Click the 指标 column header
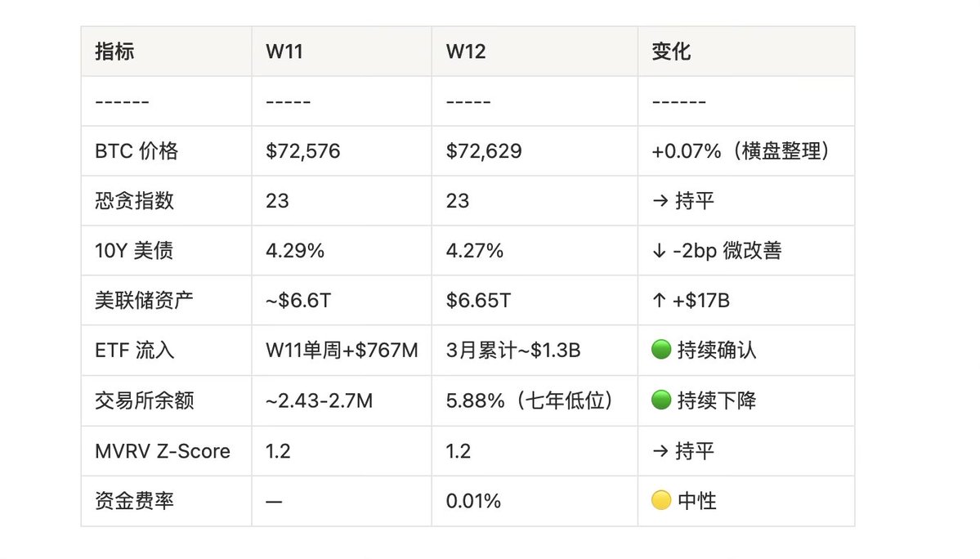This screenshot has width=980, height=559. click(114, 51)
